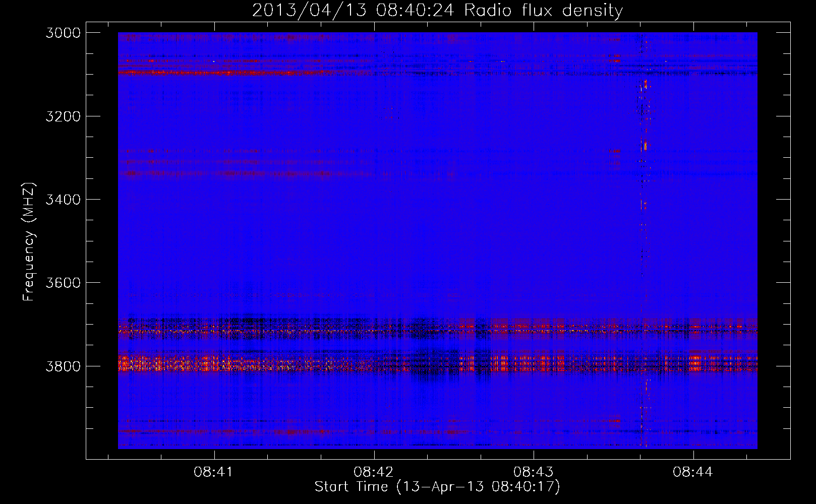Click the 08:43 time tick label
This screenshot has width=816, height=504.
click(534, 472)
